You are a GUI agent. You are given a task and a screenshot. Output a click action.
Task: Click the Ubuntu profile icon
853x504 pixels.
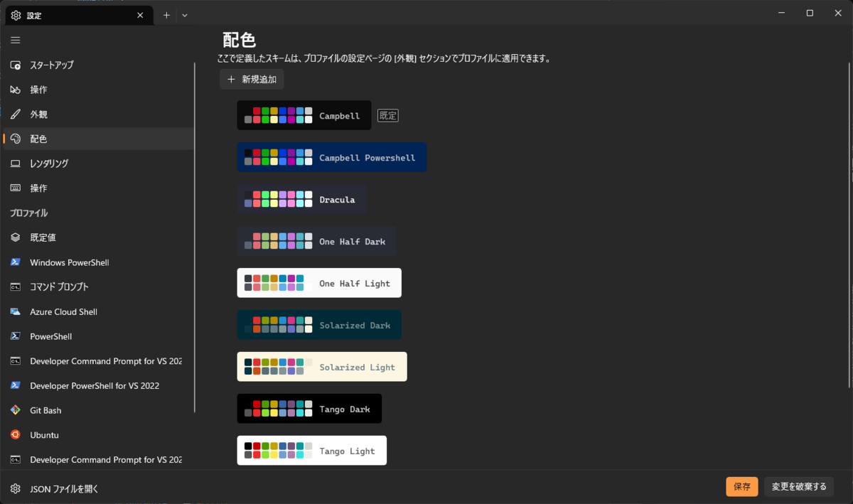(16, 435)
